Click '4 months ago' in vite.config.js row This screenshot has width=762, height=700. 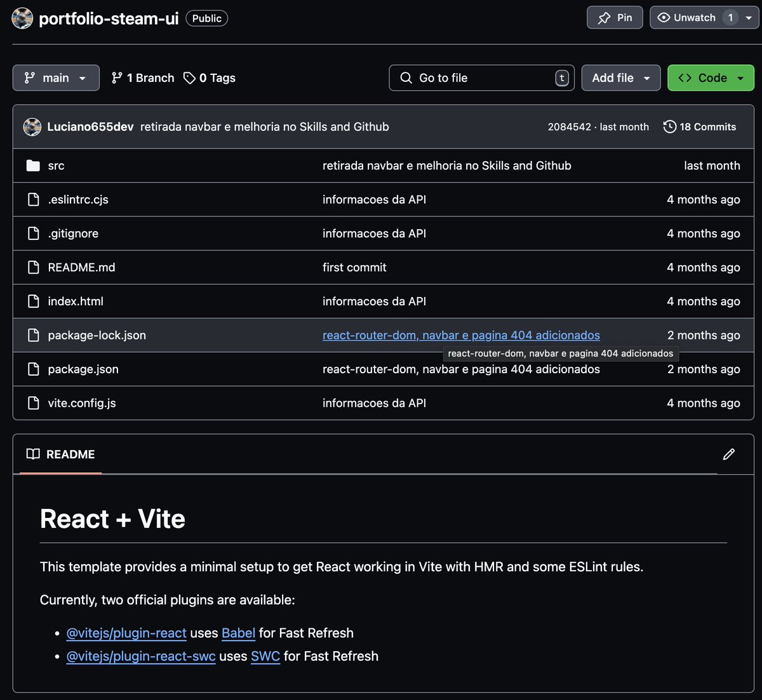coord(704,404)
